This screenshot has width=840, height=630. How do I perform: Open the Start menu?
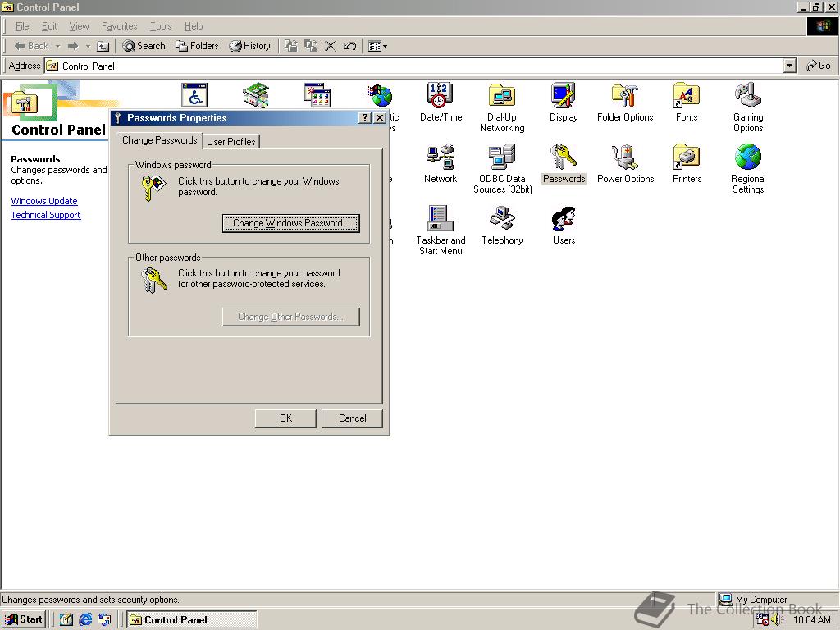tap(24, 619)
